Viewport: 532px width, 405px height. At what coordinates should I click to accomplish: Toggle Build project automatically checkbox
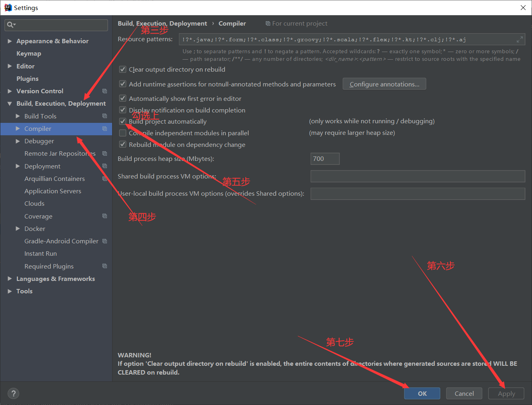(123, 121)
